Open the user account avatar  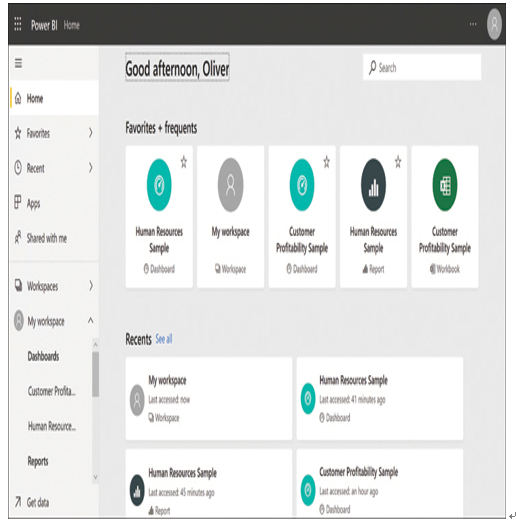[494, 25]
